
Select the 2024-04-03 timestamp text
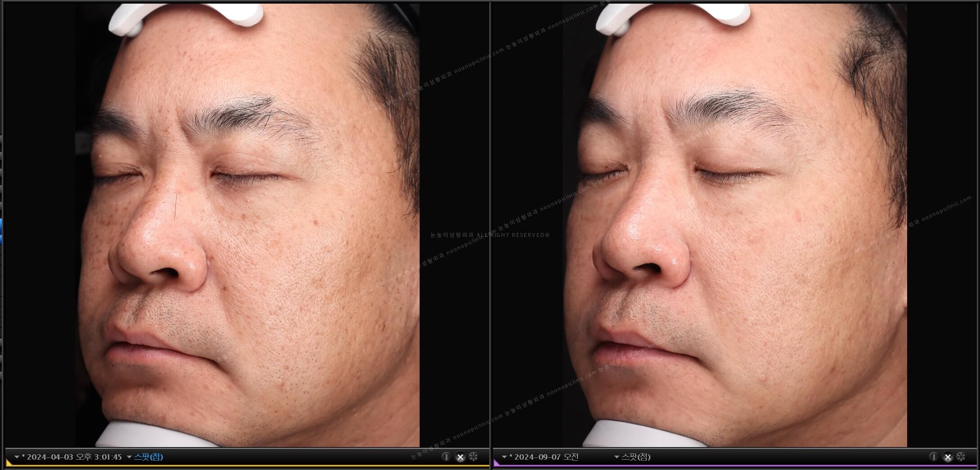tap(74, 457)
